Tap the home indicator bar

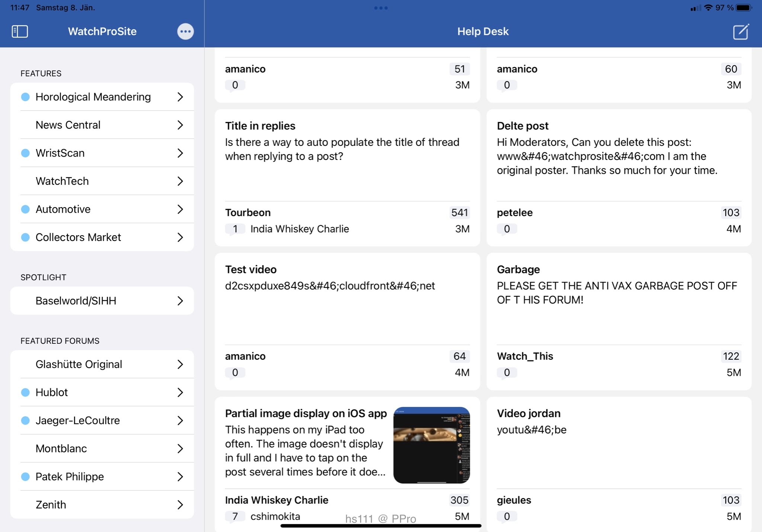click(381, 526)
